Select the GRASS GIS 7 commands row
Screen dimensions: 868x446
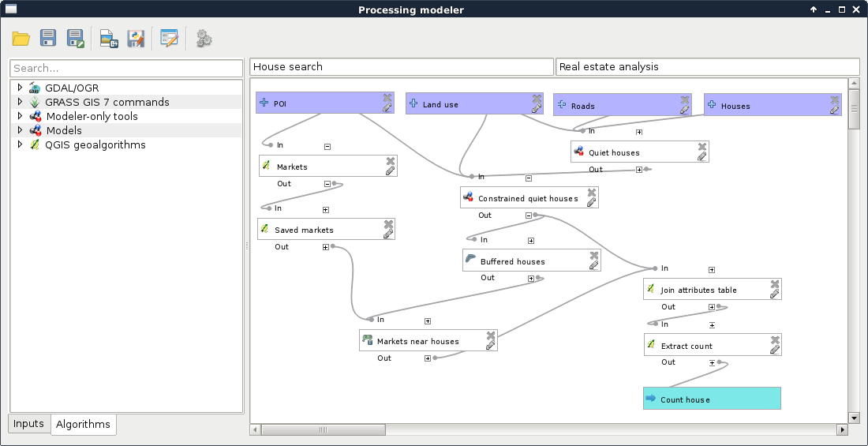(126, 102)
